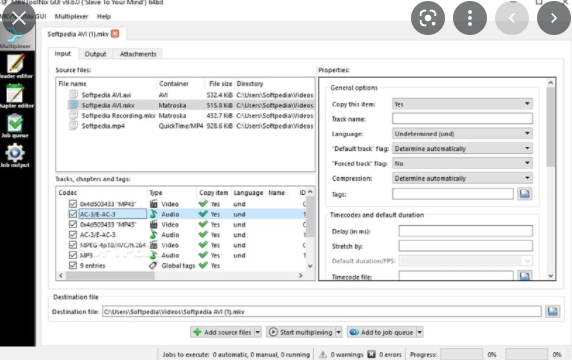Open the Default duration/FPS dropdown
The image size is (572, 360).
[465, 260]
